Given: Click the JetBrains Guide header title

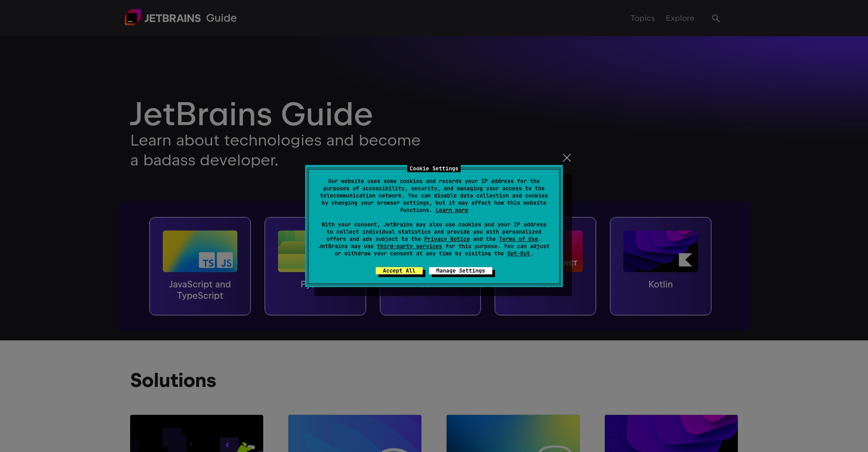Looking at the screenshot, I should pos(251,114).
